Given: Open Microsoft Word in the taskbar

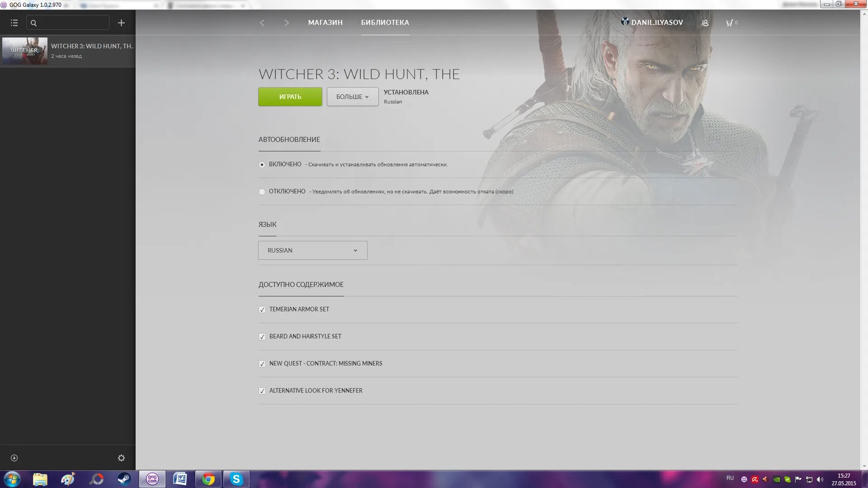Looking at the screenshot, I should [x=180, y=479].
